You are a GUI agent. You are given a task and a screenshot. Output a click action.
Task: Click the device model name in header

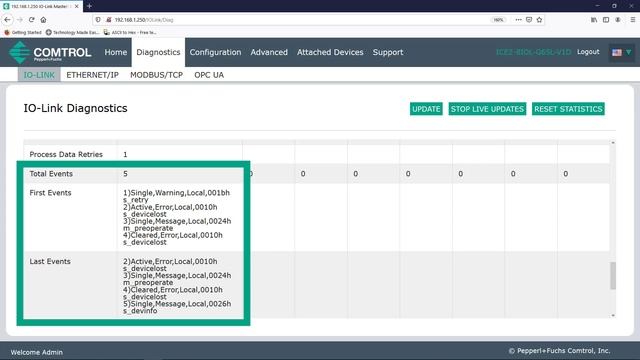click(x=533, y=52)
